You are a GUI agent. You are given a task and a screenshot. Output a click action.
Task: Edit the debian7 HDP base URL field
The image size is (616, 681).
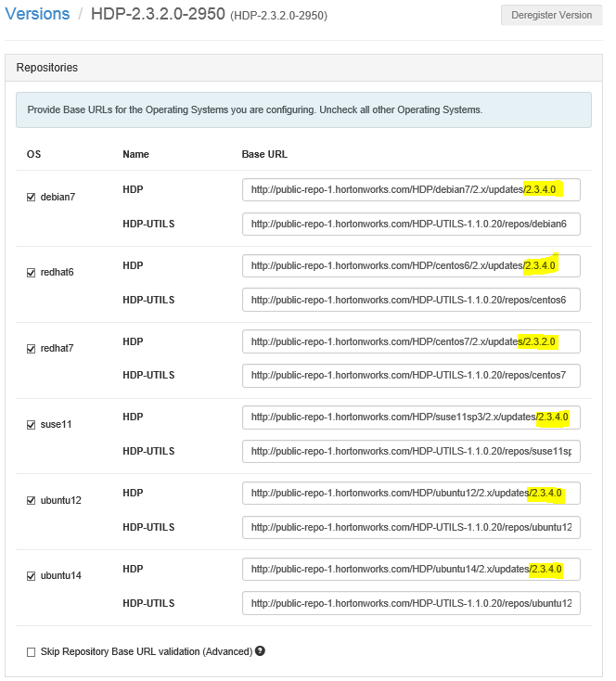coord(411,190)
